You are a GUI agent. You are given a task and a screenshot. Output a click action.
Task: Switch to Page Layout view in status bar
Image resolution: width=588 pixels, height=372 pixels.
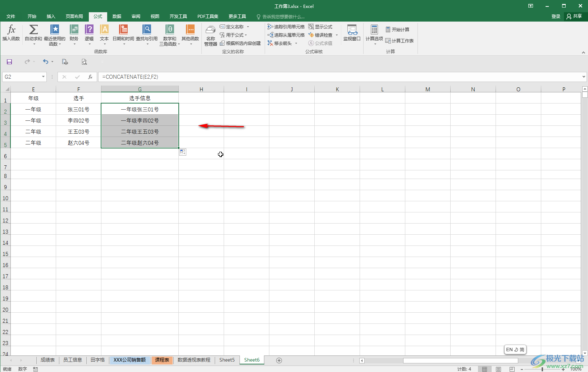pyautogui.click(x=498, y=369)
